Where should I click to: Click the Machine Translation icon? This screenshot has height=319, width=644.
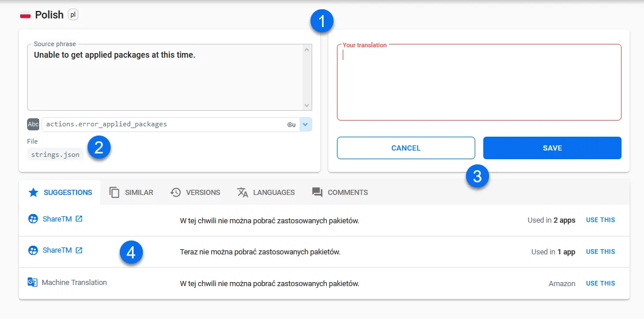pos(32,282)
